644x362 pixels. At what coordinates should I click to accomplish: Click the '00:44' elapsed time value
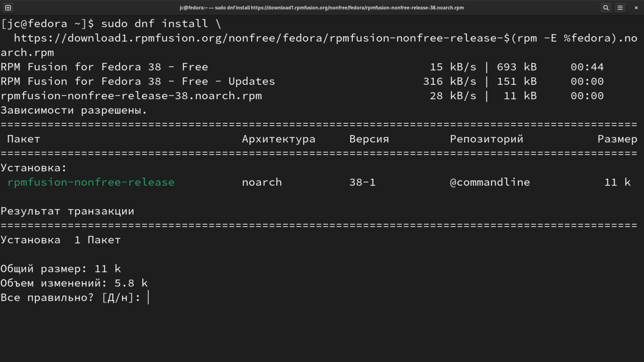tap(587, 67)
